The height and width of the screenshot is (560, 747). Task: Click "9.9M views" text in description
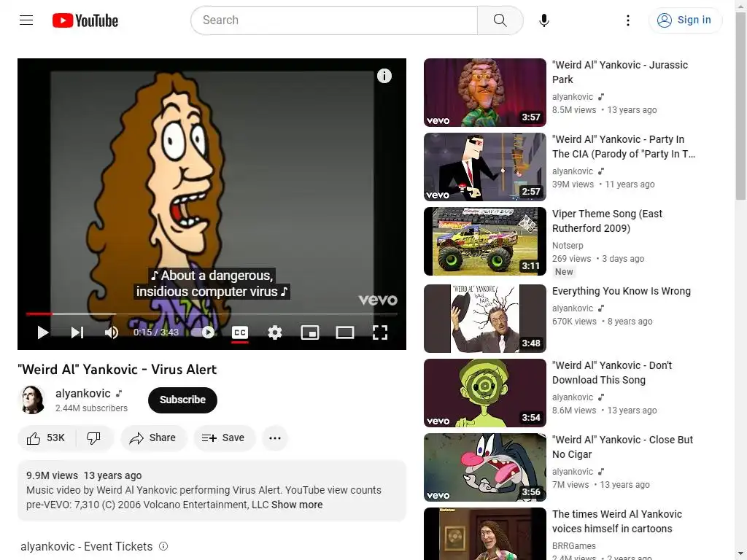pos(52,475)
